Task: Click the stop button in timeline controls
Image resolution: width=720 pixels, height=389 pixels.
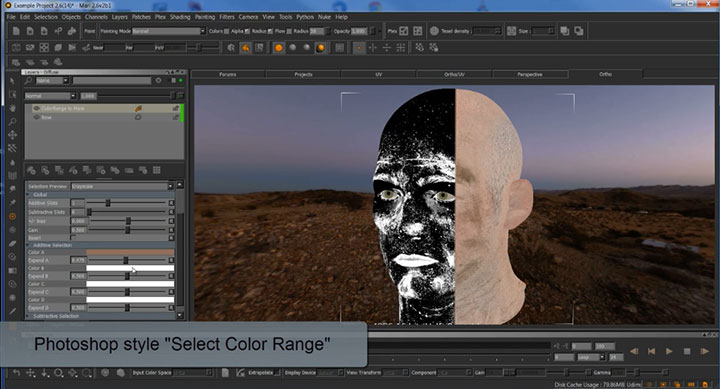Action: (x=687, y=351)
